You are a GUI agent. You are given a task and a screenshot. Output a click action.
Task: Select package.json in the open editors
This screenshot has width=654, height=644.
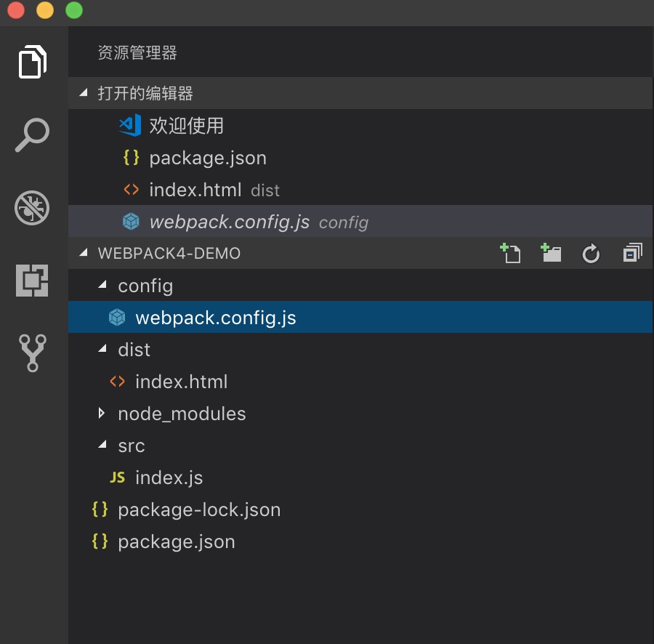[x=207, y=157]
